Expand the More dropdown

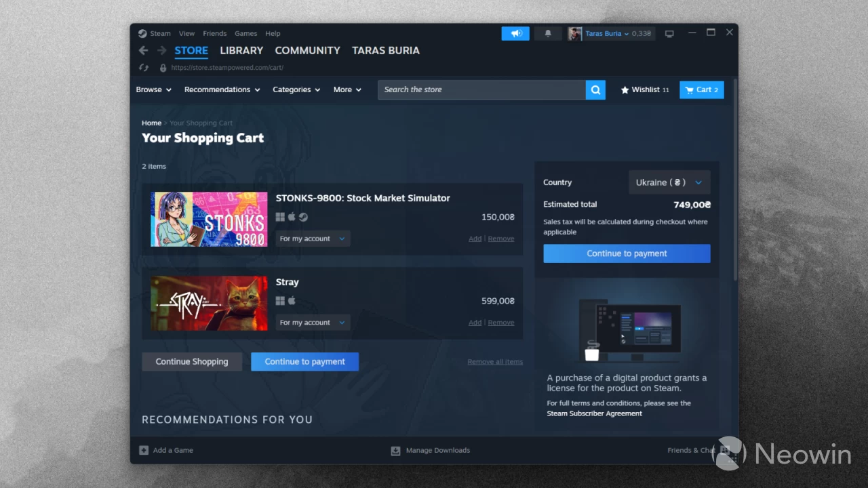[x=347, y=89]
